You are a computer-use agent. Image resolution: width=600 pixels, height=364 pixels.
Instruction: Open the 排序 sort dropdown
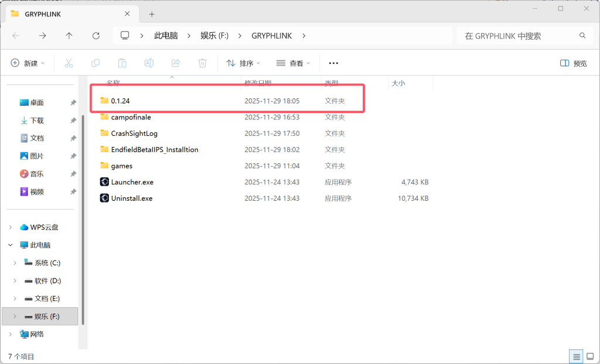[x=243, y=63]
